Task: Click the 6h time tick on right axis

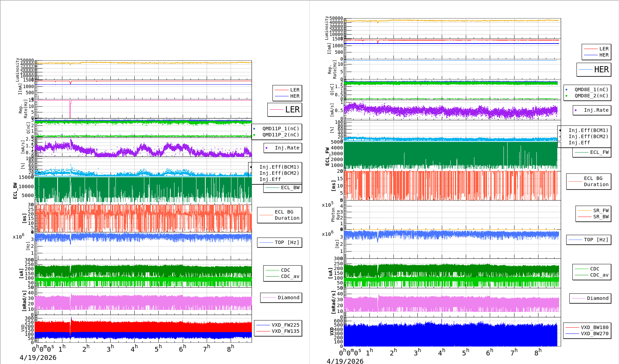Action: (489, 352)
